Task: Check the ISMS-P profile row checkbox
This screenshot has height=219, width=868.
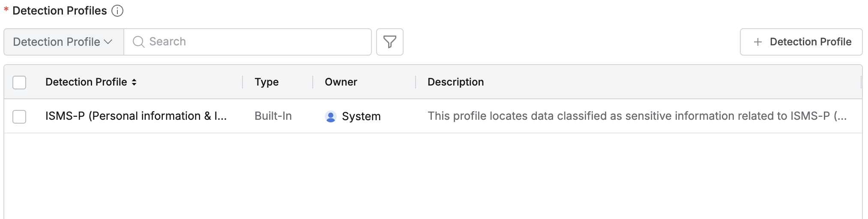Action: pyautogui.click(x=19, y=116)
